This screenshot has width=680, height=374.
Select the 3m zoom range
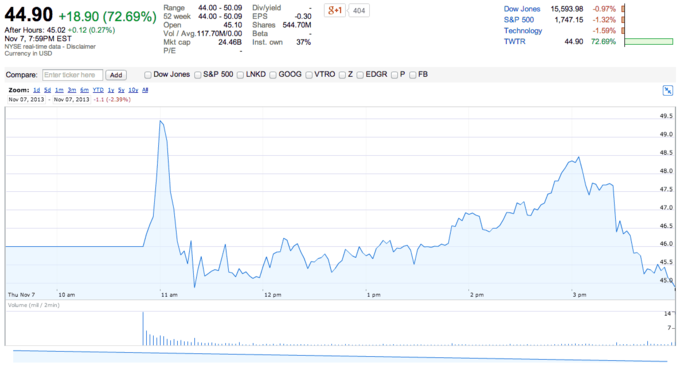click(x=72, y=90)
